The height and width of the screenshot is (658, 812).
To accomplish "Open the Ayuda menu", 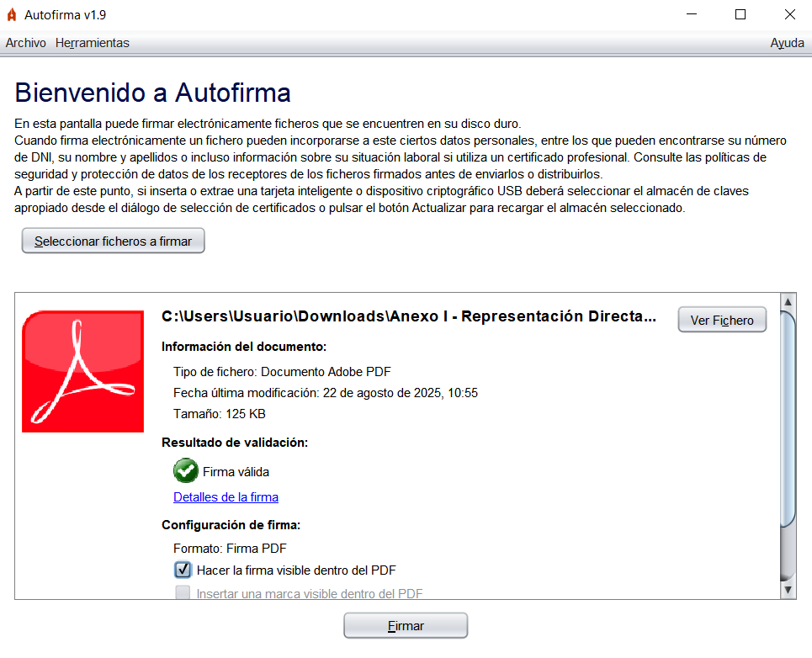I will coord(787,43).
